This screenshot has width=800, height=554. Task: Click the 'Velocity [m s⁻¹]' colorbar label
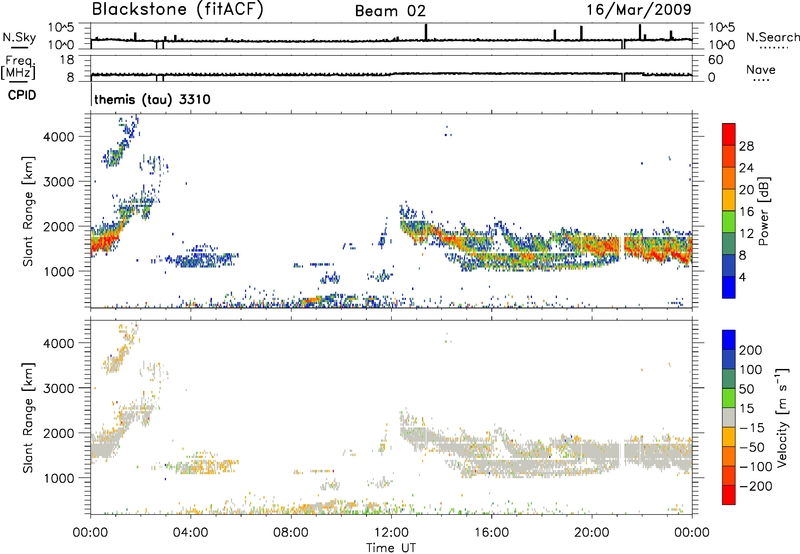click(x=782, y=417)
